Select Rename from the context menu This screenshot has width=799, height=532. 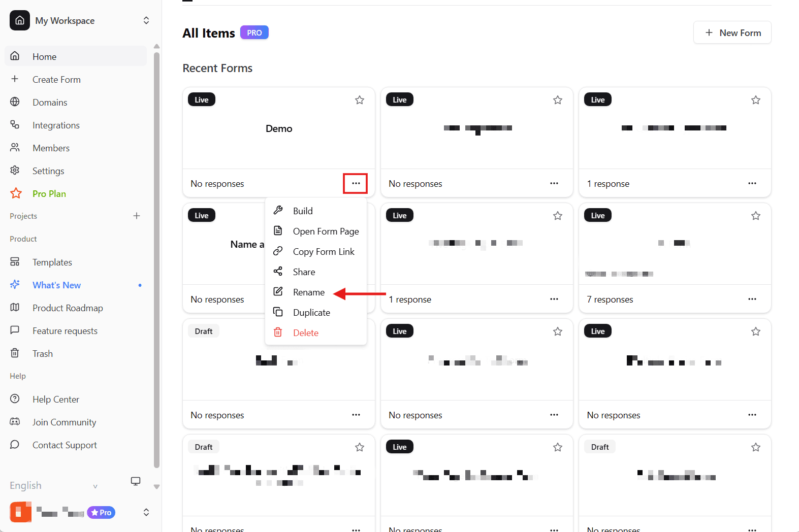(x=308, y=292)
